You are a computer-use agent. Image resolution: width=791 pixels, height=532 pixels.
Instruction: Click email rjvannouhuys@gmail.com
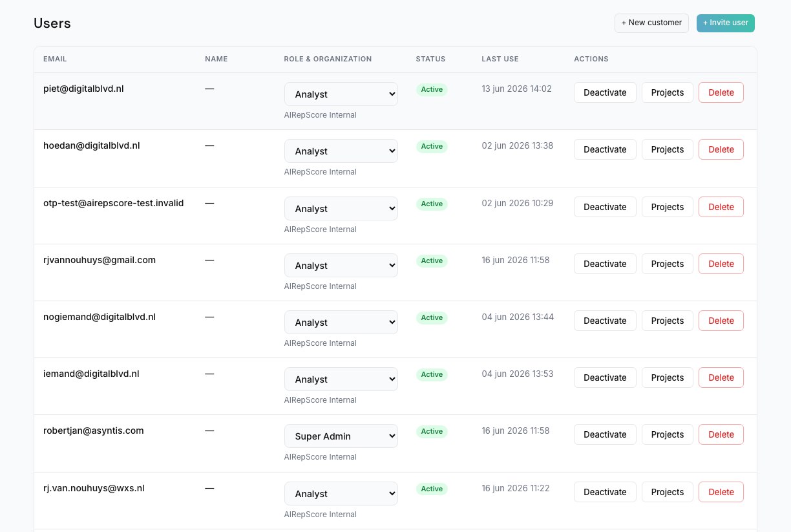(100, 260)
